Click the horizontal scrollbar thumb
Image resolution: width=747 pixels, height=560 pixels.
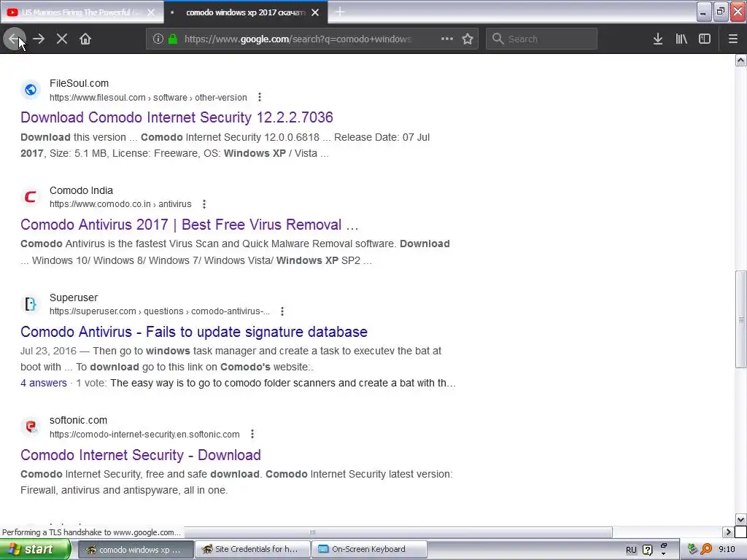tap(312, 532)
